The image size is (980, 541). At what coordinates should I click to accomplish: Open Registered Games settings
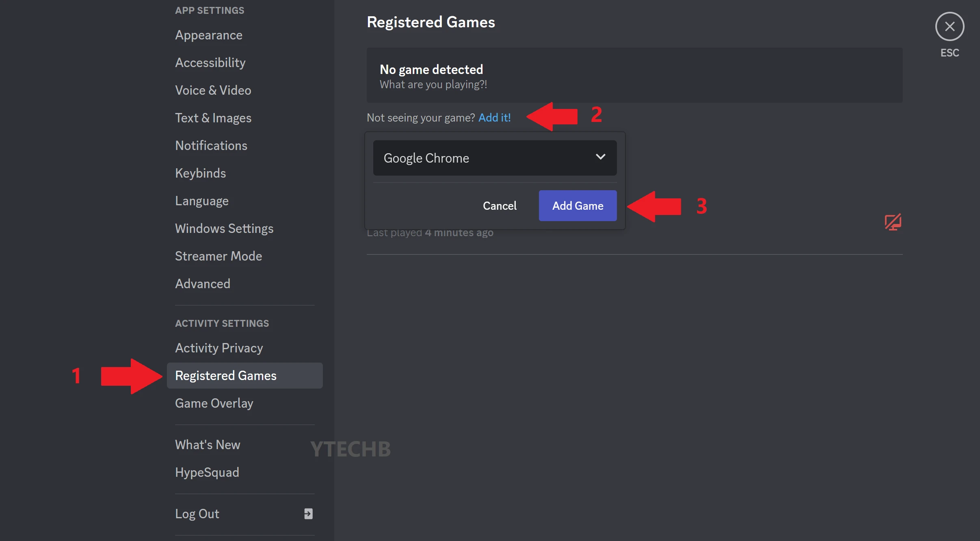tap(226, 375)
